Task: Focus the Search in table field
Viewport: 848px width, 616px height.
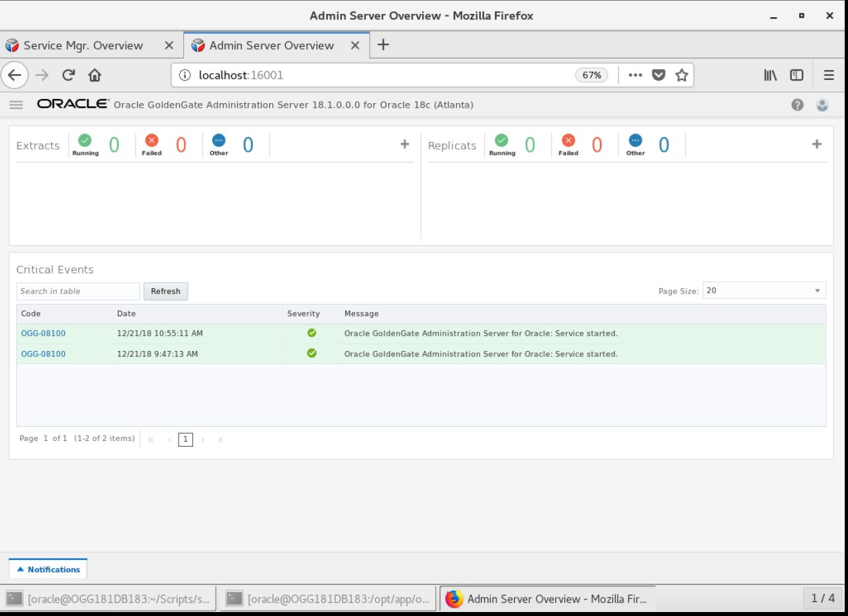Action: pos(78,291)
